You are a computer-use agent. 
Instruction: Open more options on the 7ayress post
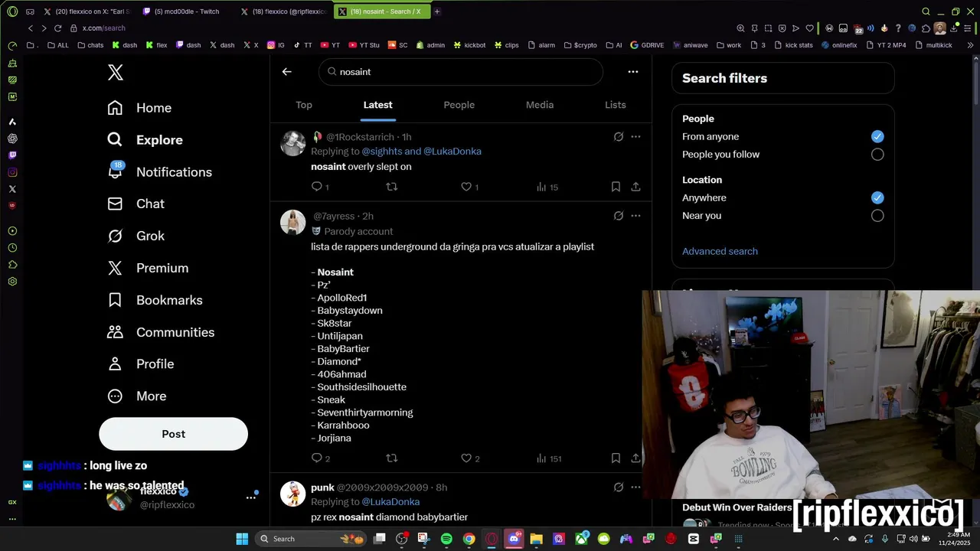(635, 216)
